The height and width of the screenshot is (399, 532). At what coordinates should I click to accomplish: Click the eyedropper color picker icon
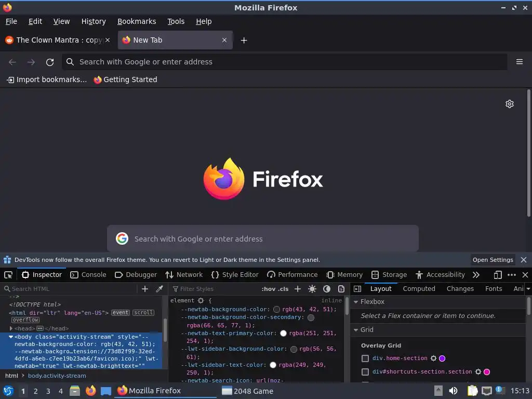click(159, 289)
